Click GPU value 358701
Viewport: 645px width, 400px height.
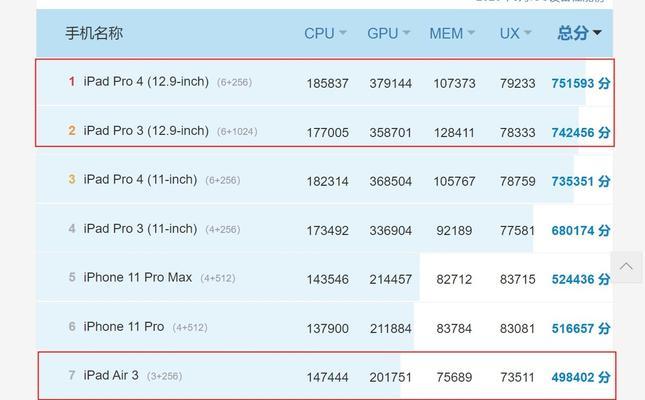[390, 133]
